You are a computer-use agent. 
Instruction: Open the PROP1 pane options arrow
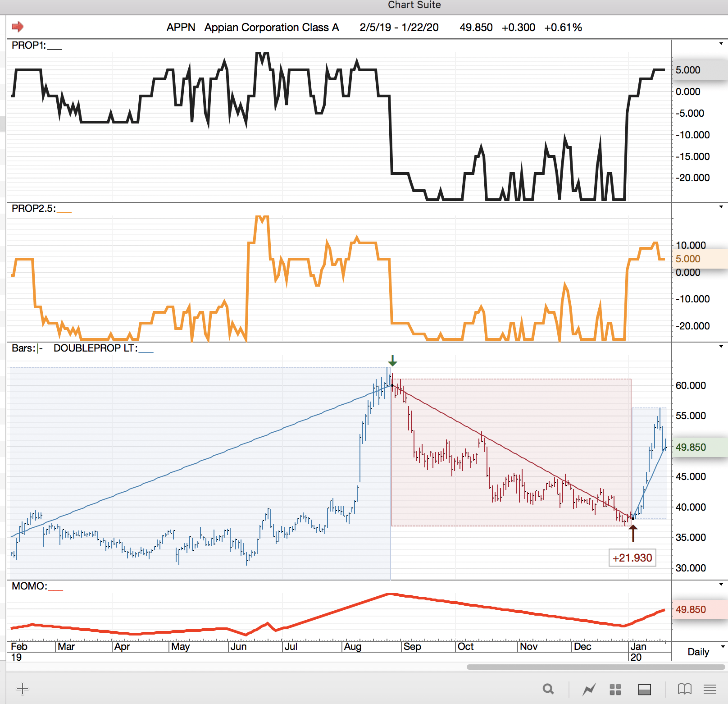[721, 44]
